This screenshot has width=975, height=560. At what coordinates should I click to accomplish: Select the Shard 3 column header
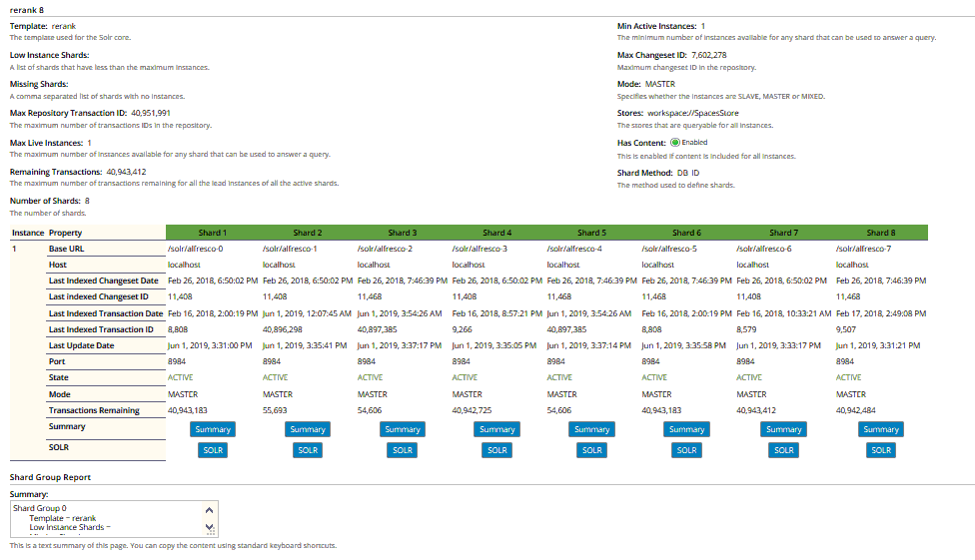pyautogui.click(x=403, y=233)
